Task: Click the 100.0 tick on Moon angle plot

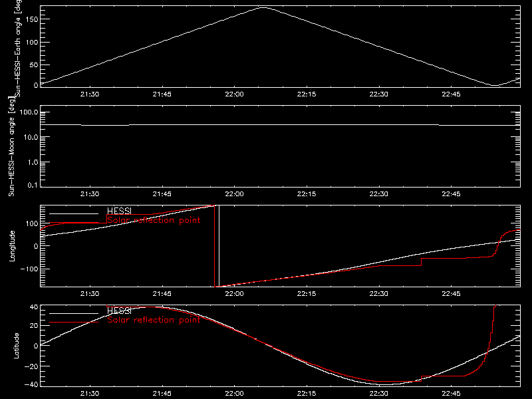Action: tap(29, 112)
